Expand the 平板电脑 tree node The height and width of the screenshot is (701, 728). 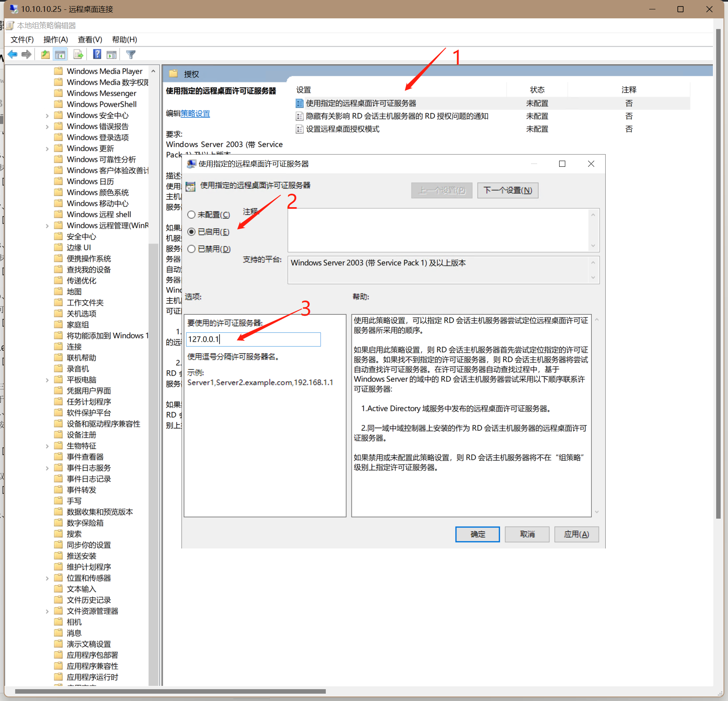[47, 380]
